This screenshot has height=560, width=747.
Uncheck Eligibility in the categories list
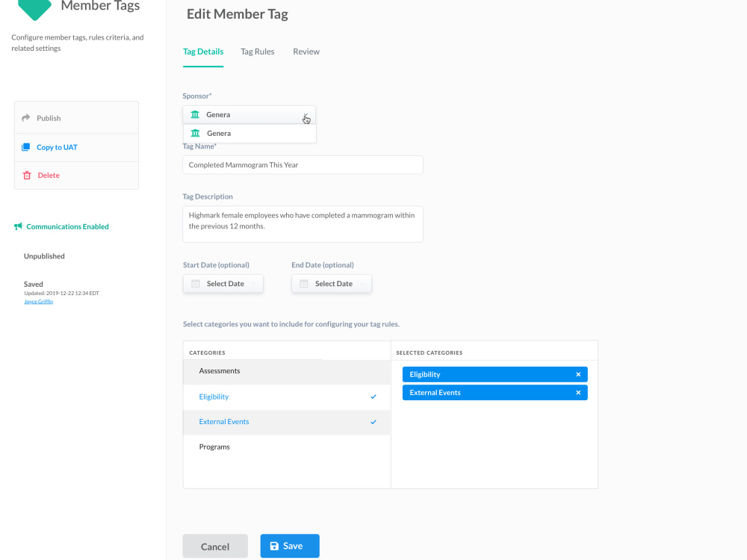pyautogui.click(x=373, y=396)
